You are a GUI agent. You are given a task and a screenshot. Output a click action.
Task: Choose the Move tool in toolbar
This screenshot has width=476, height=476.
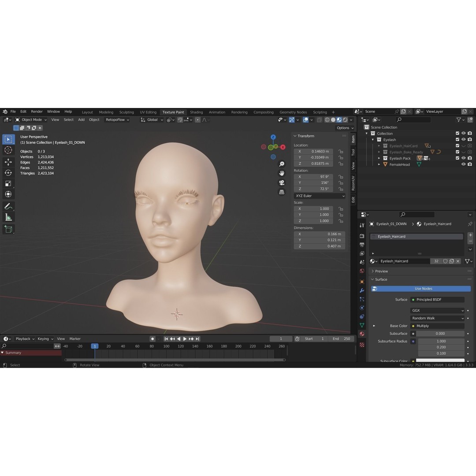click(8, 162)
